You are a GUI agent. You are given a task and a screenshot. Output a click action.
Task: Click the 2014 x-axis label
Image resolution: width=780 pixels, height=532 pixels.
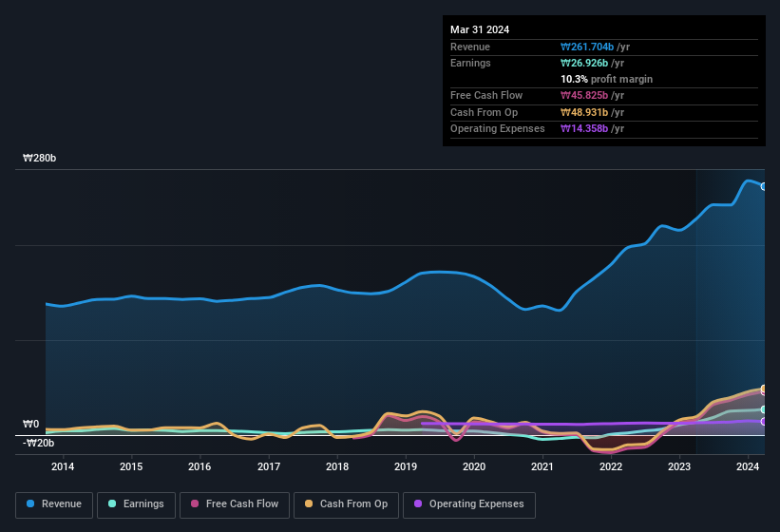coord(63,466)
